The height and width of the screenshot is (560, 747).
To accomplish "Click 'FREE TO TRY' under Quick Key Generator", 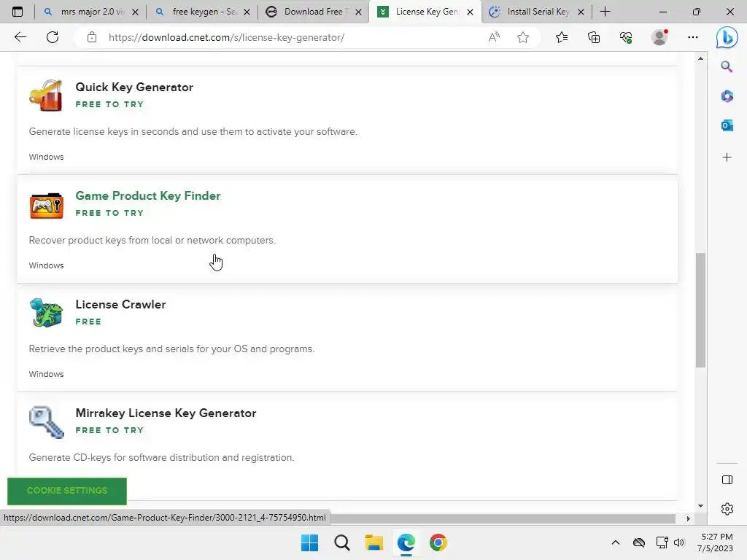I will pyautogui.click(x=109, y=104).
